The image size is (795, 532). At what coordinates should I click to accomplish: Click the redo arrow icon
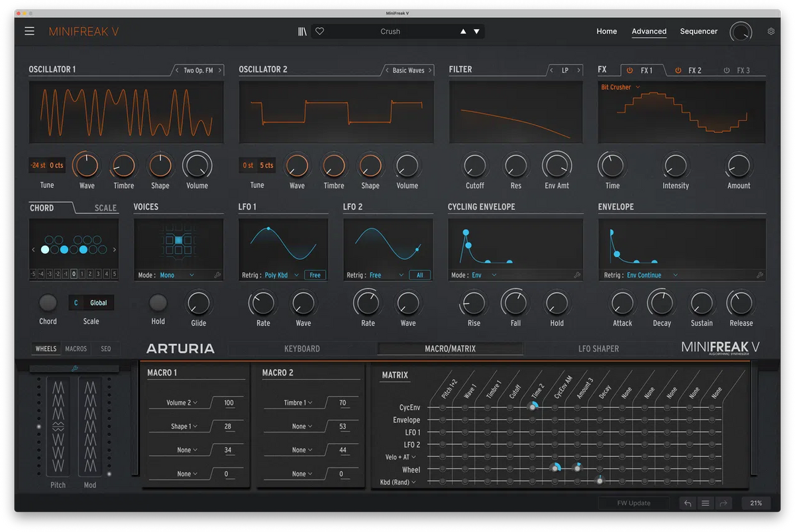point(723,503)
